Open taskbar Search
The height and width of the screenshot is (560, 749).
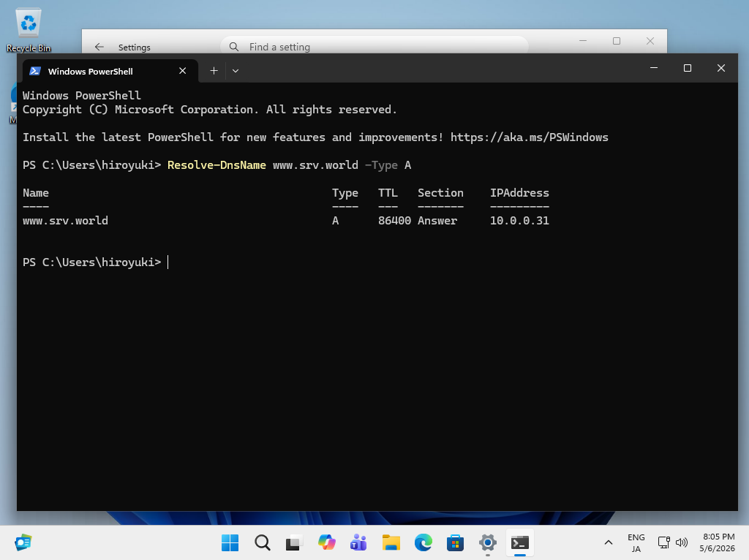tap(263, 542)
